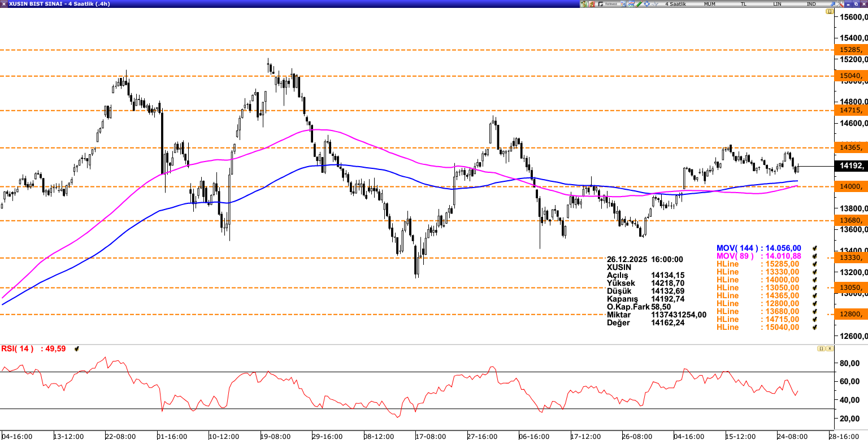Select the orange 14365 price level label
The width and height of the screenshot is (868, 440).
[851, 147]
